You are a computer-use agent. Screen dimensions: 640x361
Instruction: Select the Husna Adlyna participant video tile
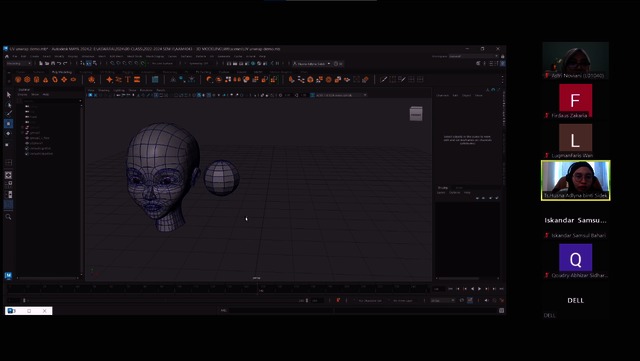[576, 180]
